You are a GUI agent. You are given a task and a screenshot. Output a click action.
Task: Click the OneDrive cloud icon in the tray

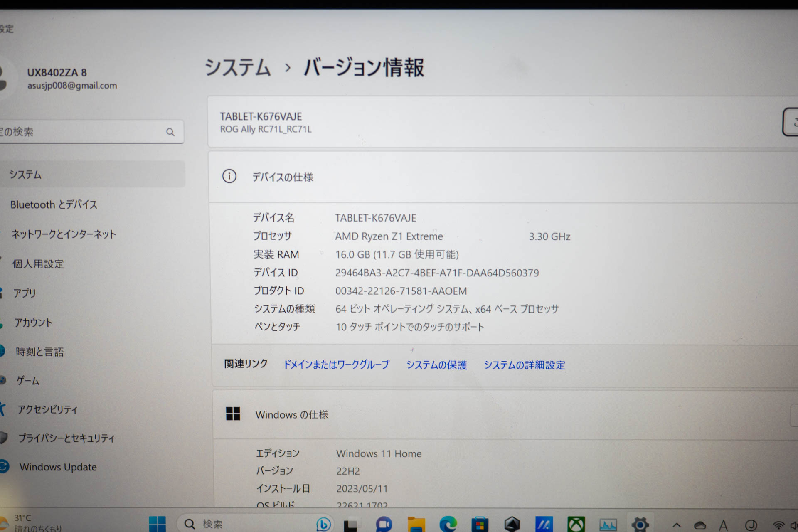699,524
